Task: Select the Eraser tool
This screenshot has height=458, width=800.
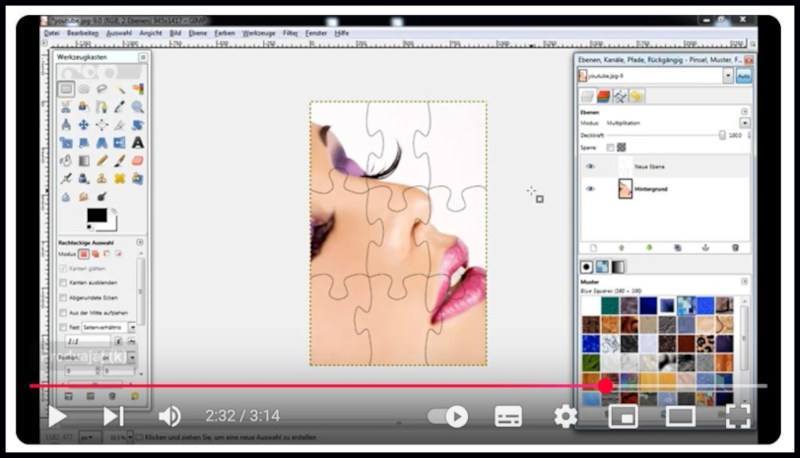Action: tap(137, 161)
